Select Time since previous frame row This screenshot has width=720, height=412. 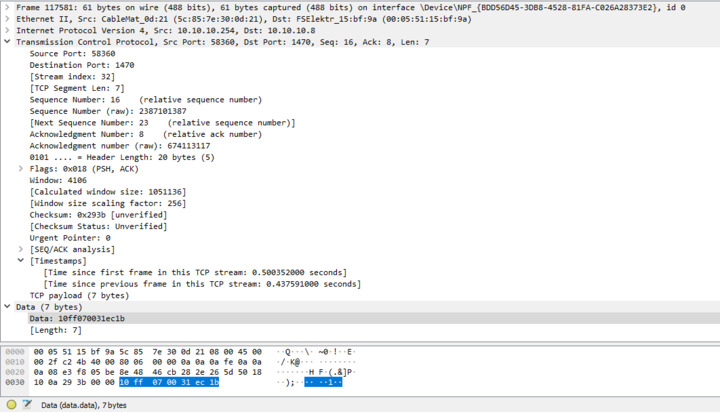point(202,284)
